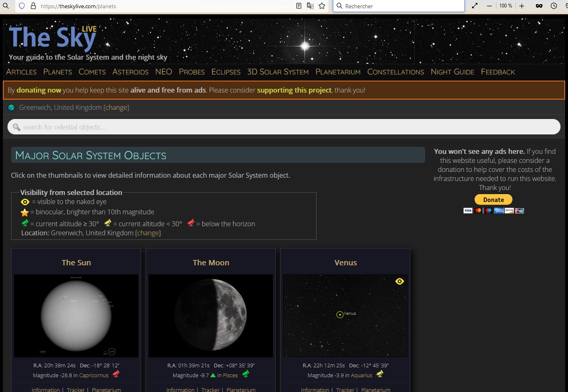Follow the Capricornus constellation link
The width and height of the screenshot is (568, 392).
(93, 376)
